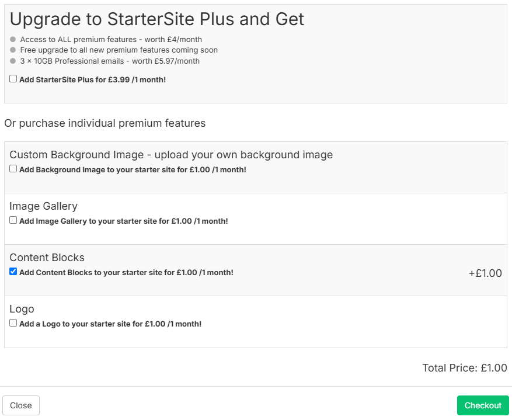Select the 'Upgrade to StarterSite Plus and Get' heading
The height and width of the screenshot is (420, 512).
click(x=156, y=19)
